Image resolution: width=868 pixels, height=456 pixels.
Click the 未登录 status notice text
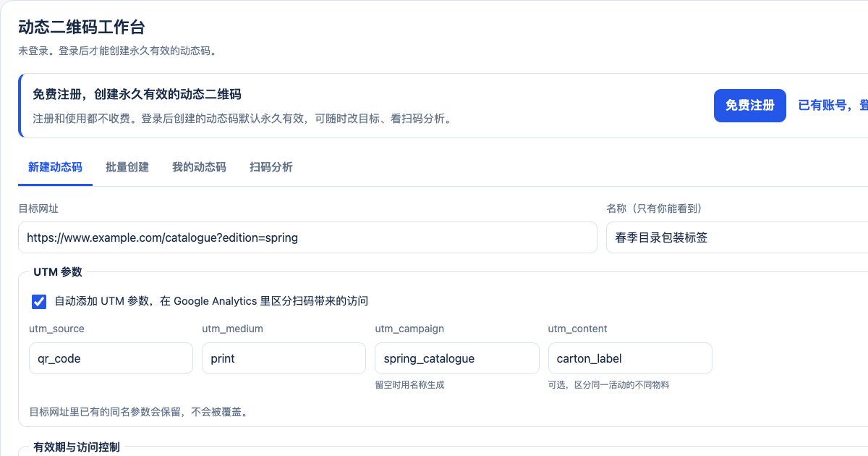click(117, 51)
